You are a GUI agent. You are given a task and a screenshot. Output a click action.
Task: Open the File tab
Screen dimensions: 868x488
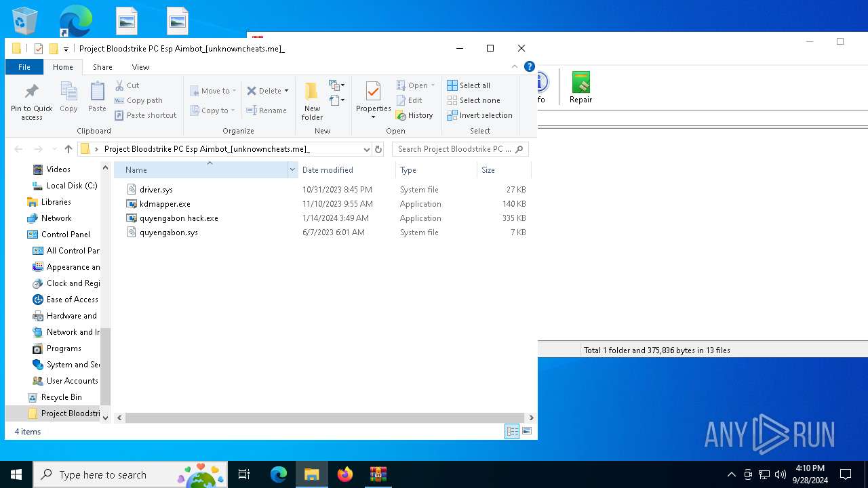pyautogui.click(x=24, y=67)
